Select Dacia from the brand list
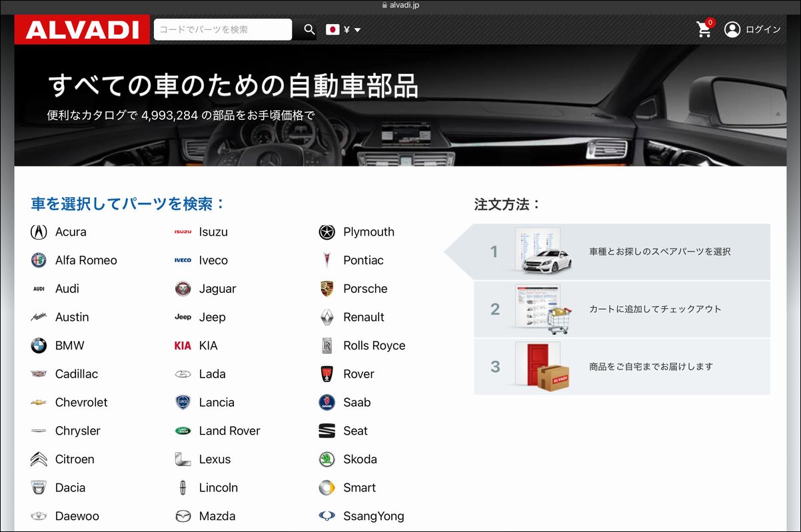Image resolution: width=801 pixels, height=532 pixels. click(x=71, y=487)
